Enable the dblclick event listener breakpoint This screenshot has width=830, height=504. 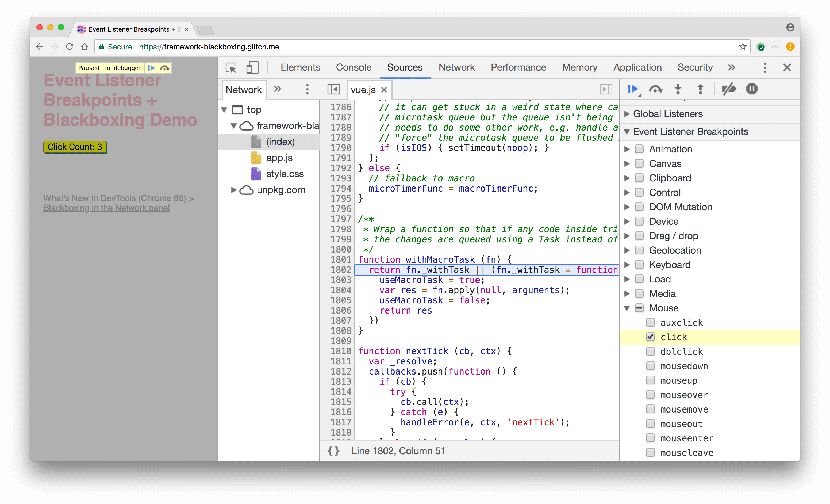pyautogui.click(x=651, y=350)
